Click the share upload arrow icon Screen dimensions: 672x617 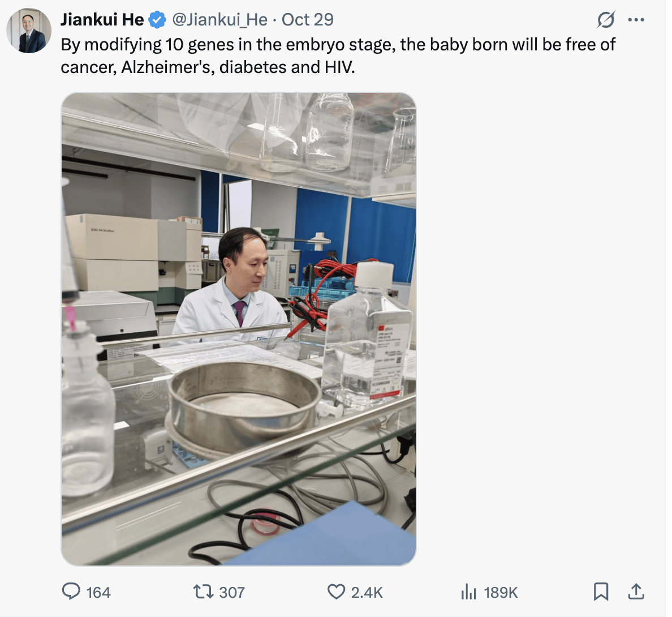(636, 592)
